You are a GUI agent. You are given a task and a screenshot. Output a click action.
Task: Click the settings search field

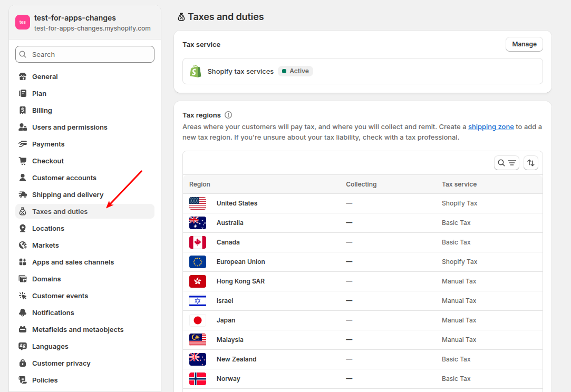[x=84, y=54]
